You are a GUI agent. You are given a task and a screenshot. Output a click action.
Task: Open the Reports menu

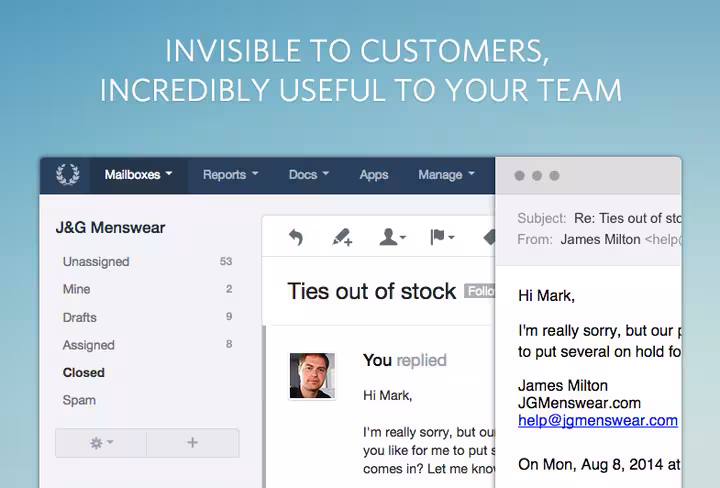pos(231,175)
